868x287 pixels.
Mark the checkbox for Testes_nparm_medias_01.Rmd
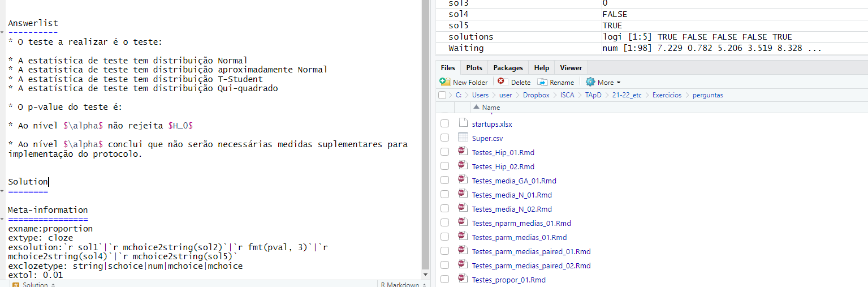(445, 222)
